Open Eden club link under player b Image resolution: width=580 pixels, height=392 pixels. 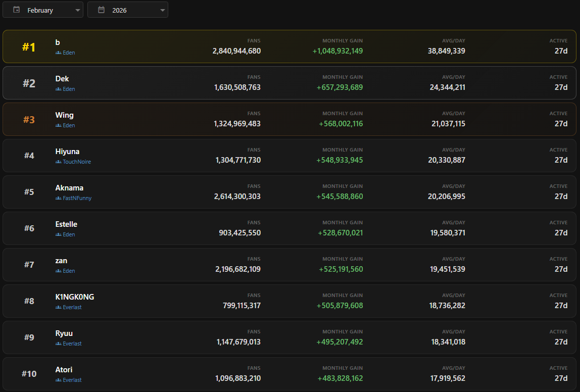point(69,53)
